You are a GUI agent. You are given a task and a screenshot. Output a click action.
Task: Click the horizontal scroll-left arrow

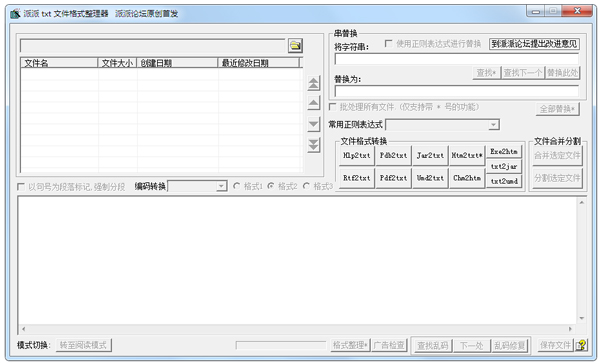tap(24, 329)
